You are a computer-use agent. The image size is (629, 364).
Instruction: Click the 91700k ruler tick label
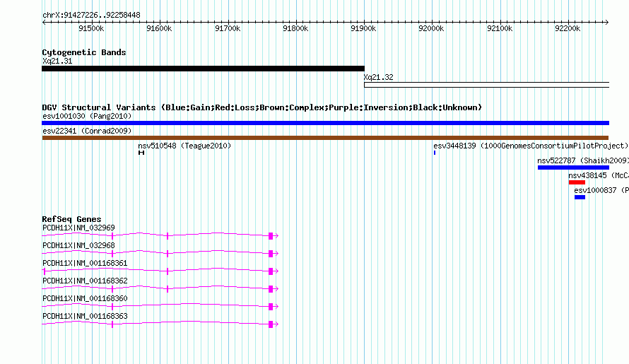point(228,28)
